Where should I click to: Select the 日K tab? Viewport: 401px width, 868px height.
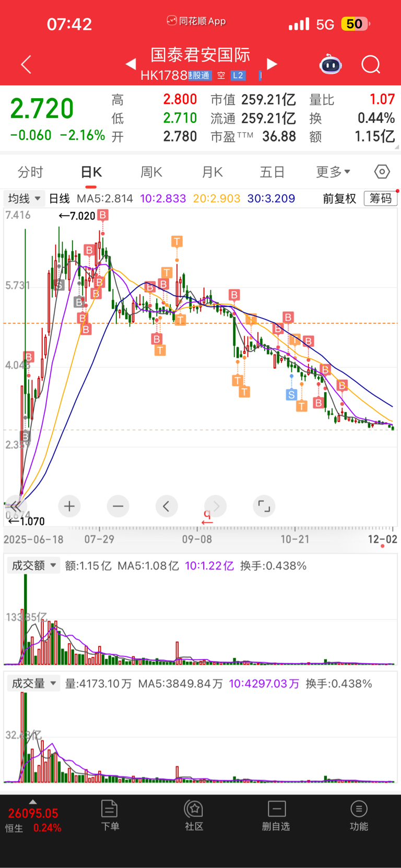[x=91, y=172]
